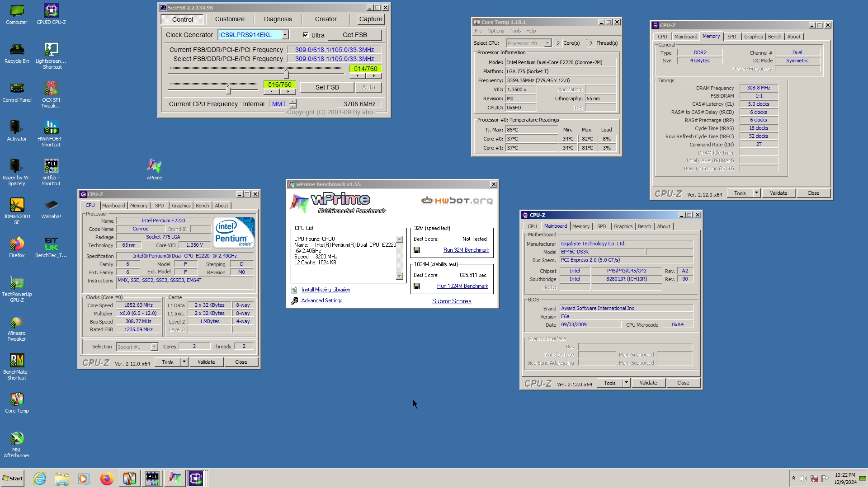Open Tools dropdown arrow in CPU tab CPU-Z
Viewport: 868px width, 488px height.
coord(184,362)
